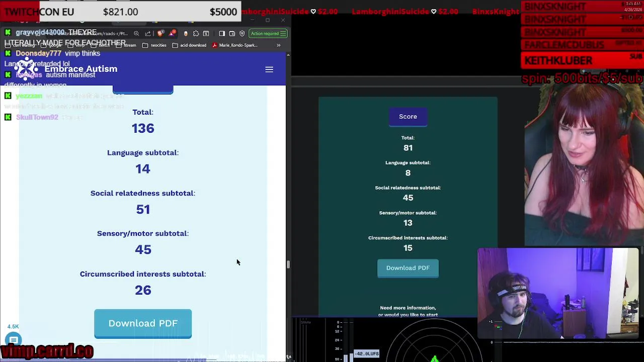644x362 pixels.
Task: Select the Language subtotal value 14
Action: click(143, 169)
